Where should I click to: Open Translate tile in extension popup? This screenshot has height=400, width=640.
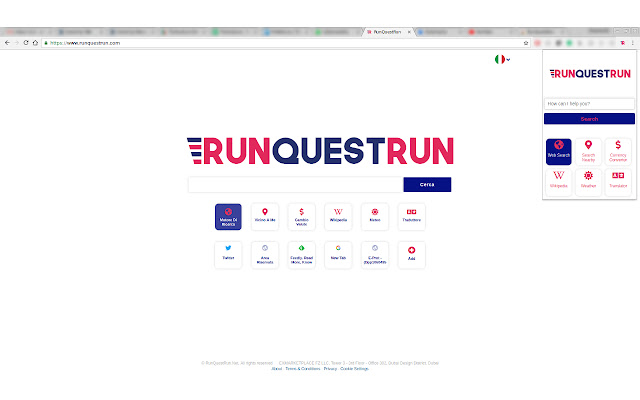click(618, 182)
